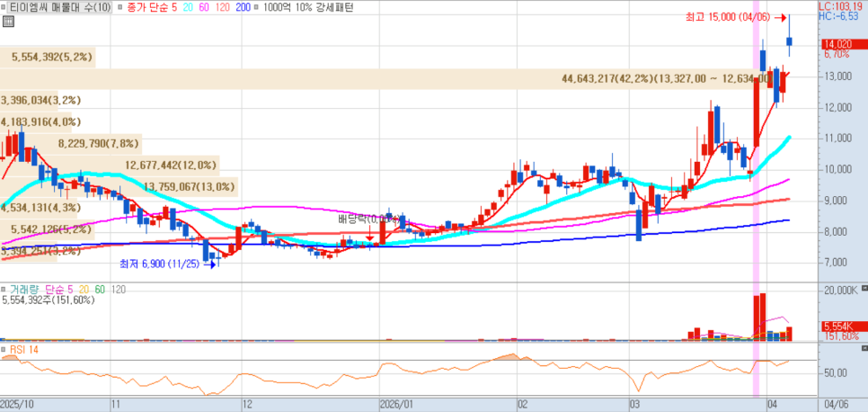
Task: Click the 6.70% change label on price axis
Action: [x=837, y=54]
